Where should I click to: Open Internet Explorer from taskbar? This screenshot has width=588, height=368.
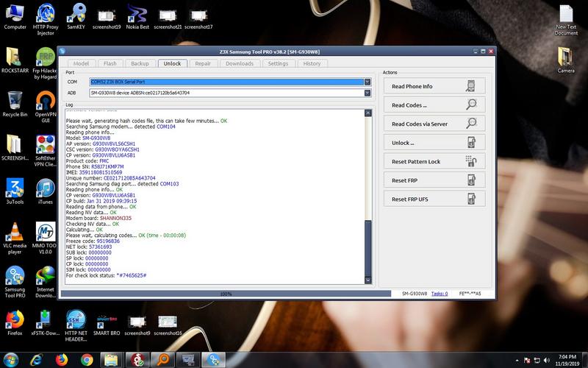pos(36,360)
